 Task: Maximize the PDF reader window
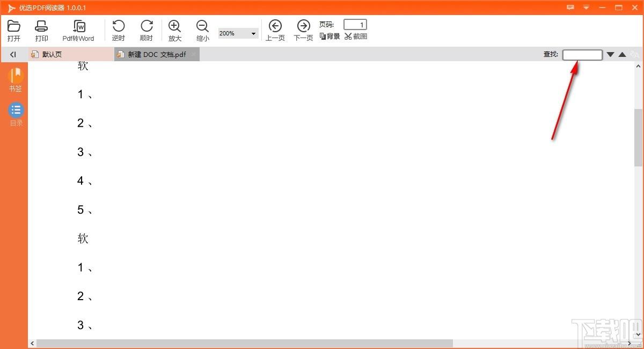[619, 8]
